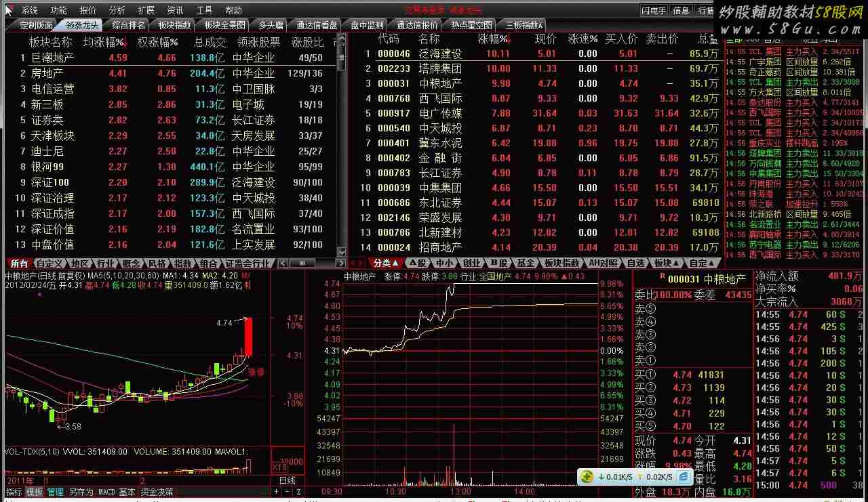The height and width of the screenshot is (502, 868).
Task: Select sector row 电信运营
Action: click(172, 89)
